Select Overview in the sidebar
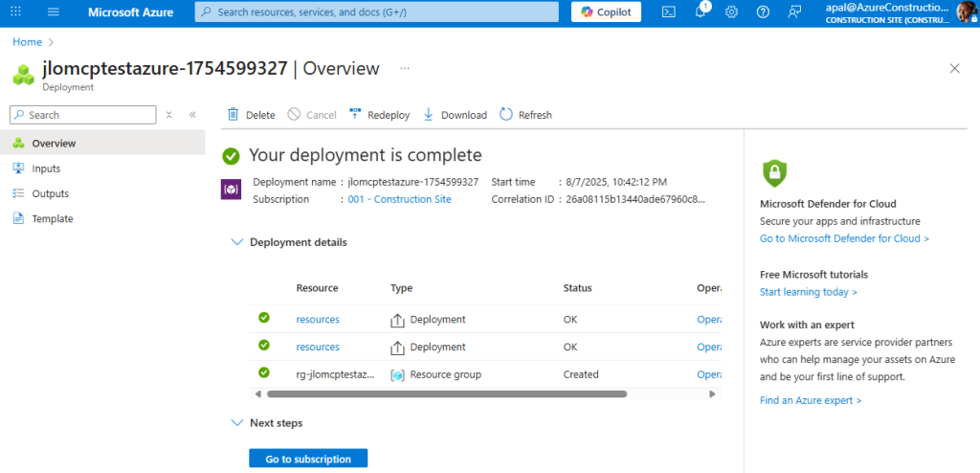Screen dimensions: 980x473 (102, 143)
